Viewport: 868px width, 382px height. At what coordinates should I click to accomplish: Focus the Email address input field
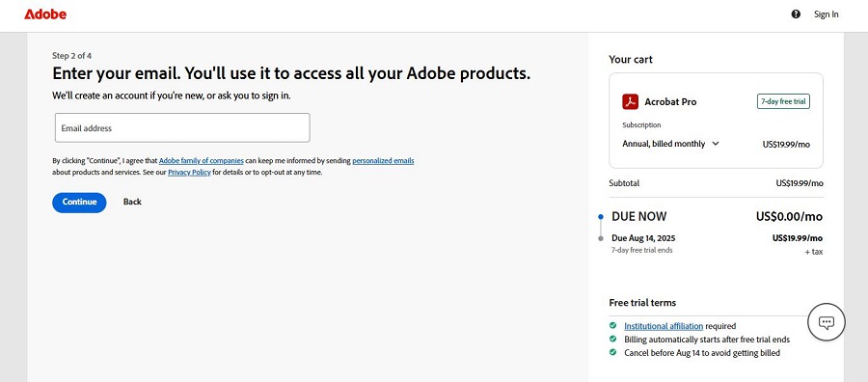click(x=182, y=128)
